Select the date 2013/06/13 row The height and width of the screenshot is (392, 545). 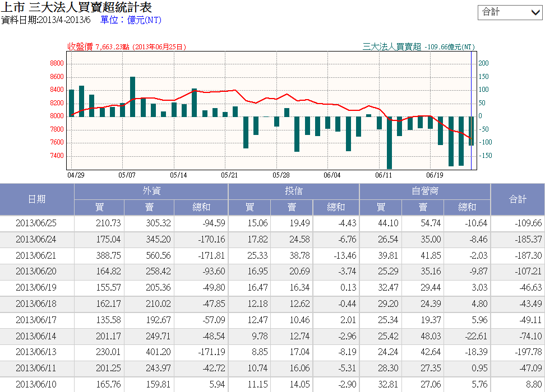tap(272, 352)
